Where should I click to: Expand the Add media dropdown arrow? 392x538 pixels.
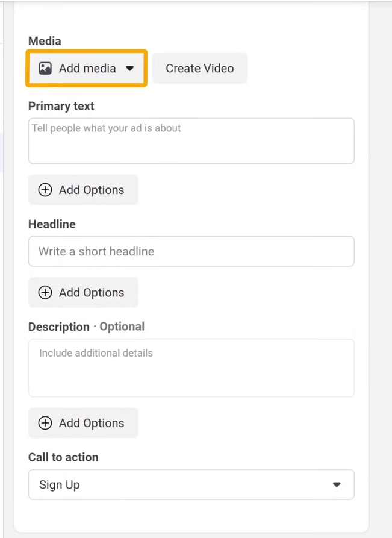tap(129, 68)
